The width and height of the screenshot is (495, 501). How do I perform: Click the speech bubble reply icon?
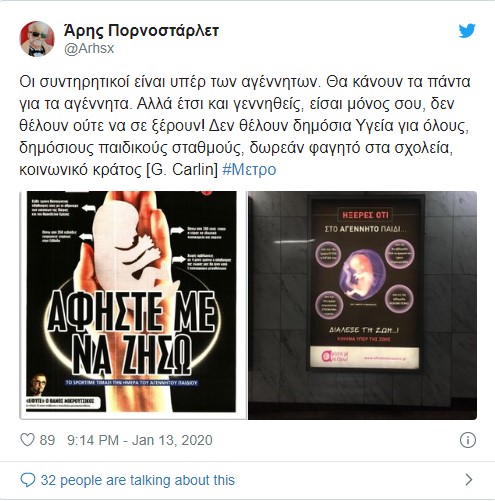tap(28, 480)
